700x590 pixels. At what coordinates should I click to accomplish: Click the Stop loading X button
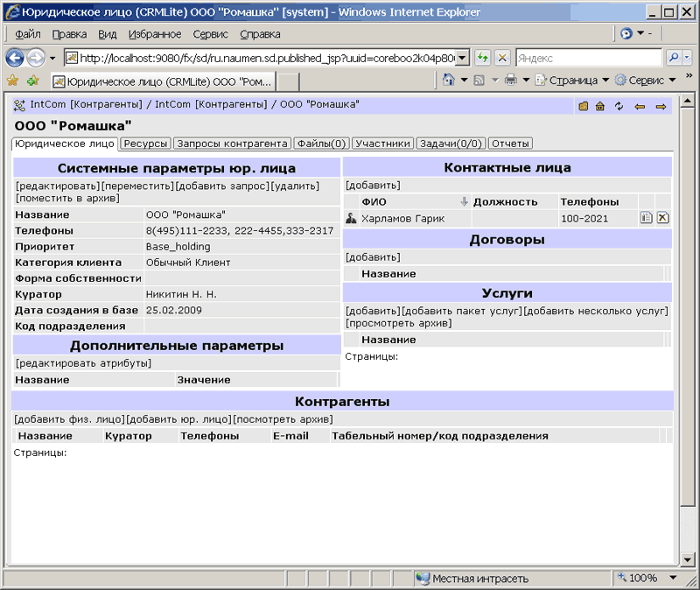tap(502, 58)
